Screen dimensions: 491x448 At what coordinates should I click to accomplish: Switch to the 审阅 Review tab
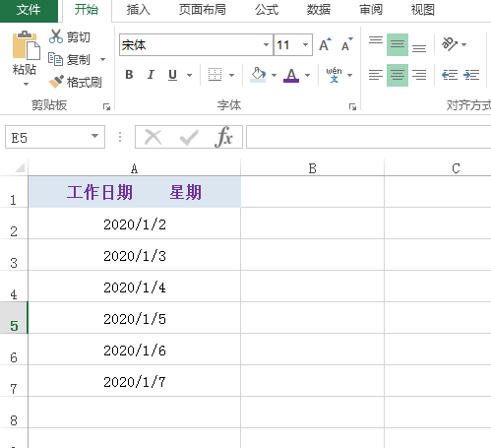coord(371,10)
